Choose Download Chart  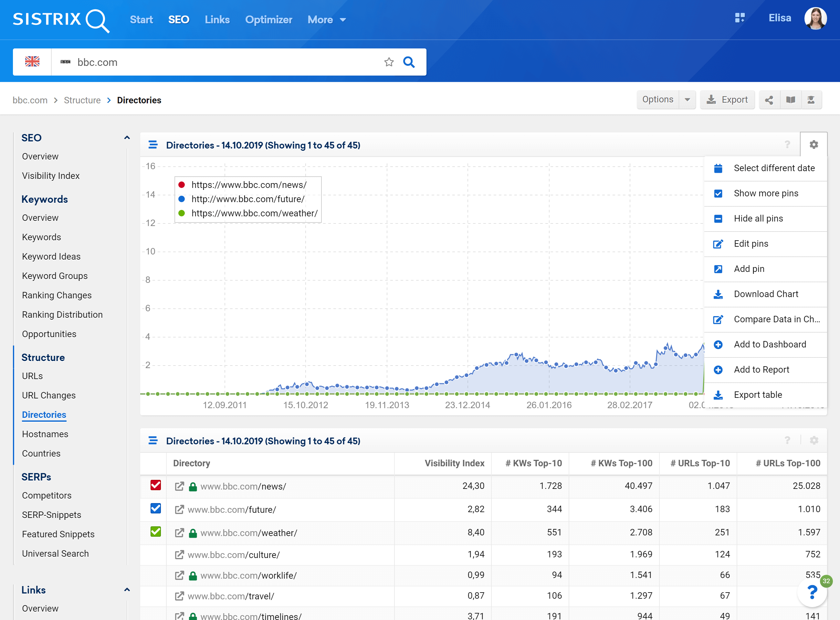pos(766,294)
